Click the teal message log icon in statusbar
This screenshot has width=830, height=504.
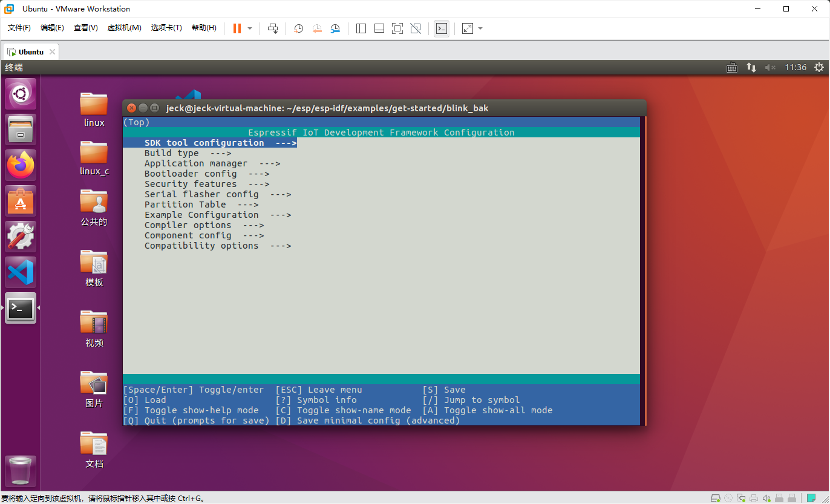point(810,498)
